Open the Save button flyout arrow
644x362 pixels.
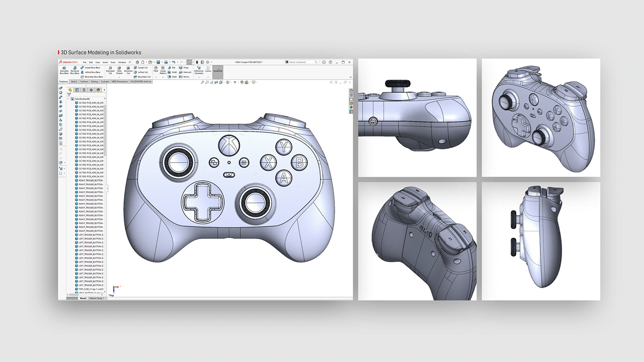(162, 63)
